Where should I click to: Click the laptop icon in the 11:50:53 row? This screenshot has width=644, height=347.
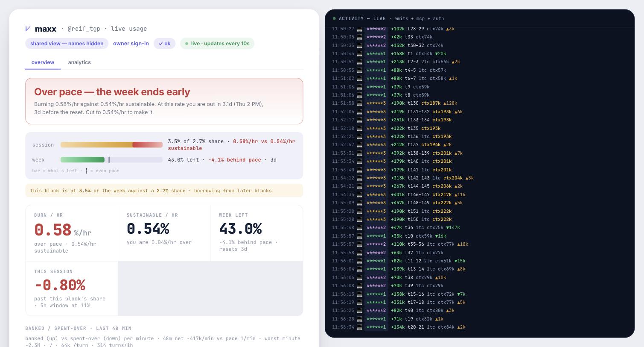point(359,71)
